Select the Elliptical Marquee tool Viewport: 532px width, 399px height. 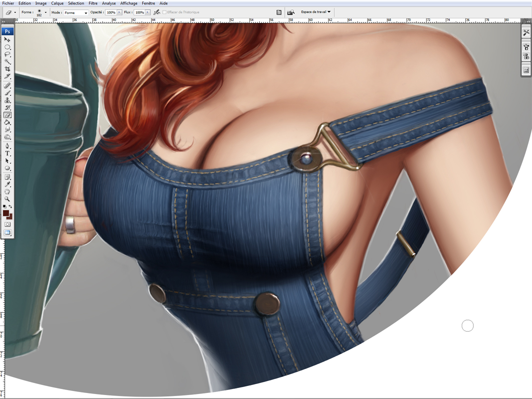click(x=7, y=47)
